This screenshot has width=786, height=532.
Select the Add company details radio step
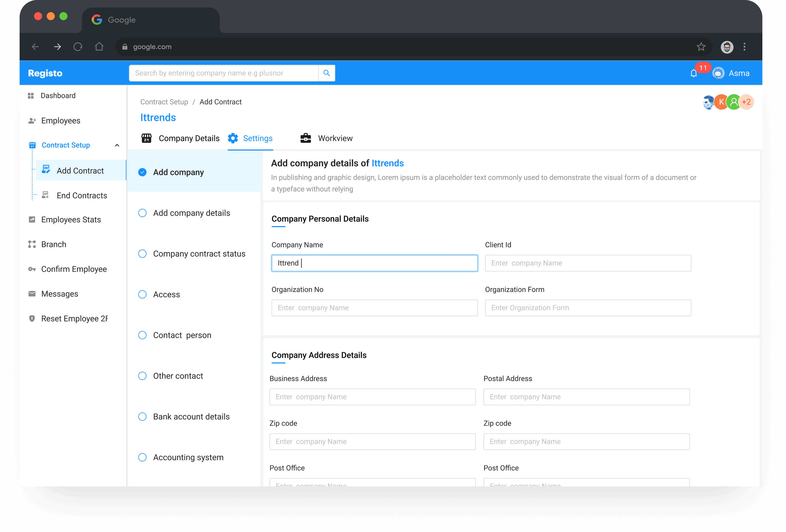[x=142, y=213]
